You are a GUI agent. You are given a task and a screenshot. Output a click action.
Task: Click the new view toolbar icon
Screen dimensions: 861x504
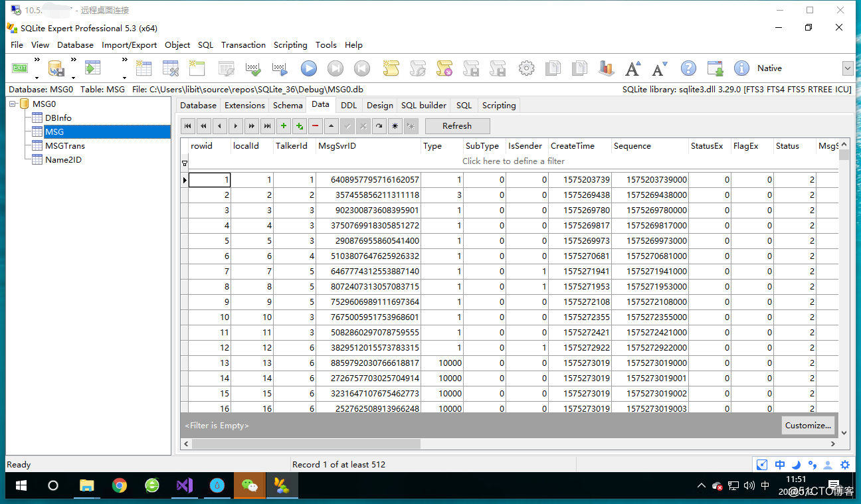click(197, 68)
